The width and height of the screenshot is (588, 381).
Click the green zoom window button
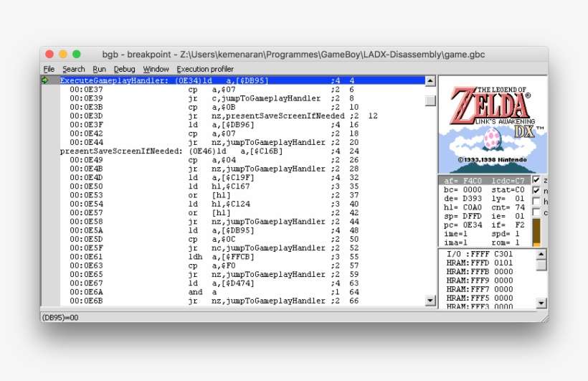(77, 54)
